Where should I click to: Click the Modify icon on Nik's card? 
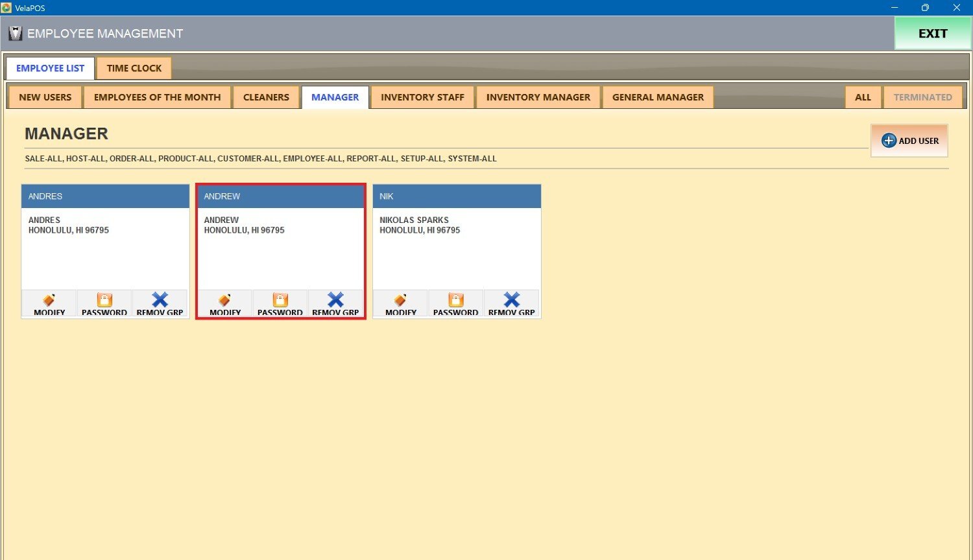coord(401,303)
